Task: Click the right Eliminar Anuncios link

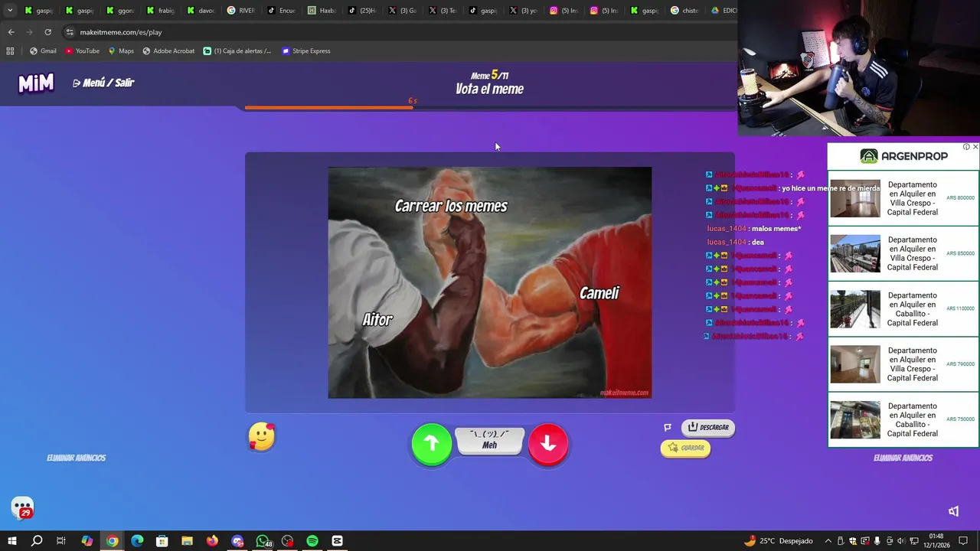Action: coord(903,458)
